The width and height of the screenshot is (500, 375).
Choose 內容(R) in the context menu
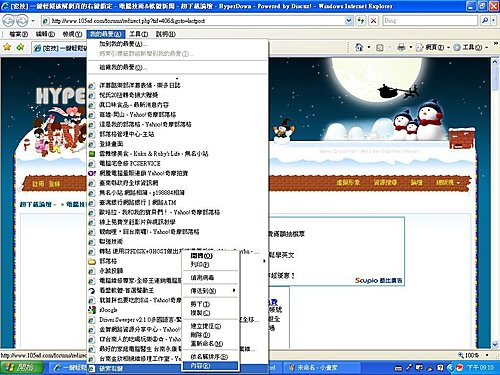point(211,366)
